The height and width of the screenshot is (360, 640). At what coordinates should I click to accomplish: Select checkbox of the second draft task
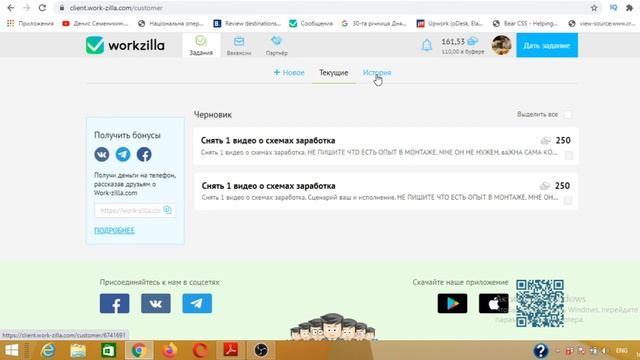click(568, 200)
